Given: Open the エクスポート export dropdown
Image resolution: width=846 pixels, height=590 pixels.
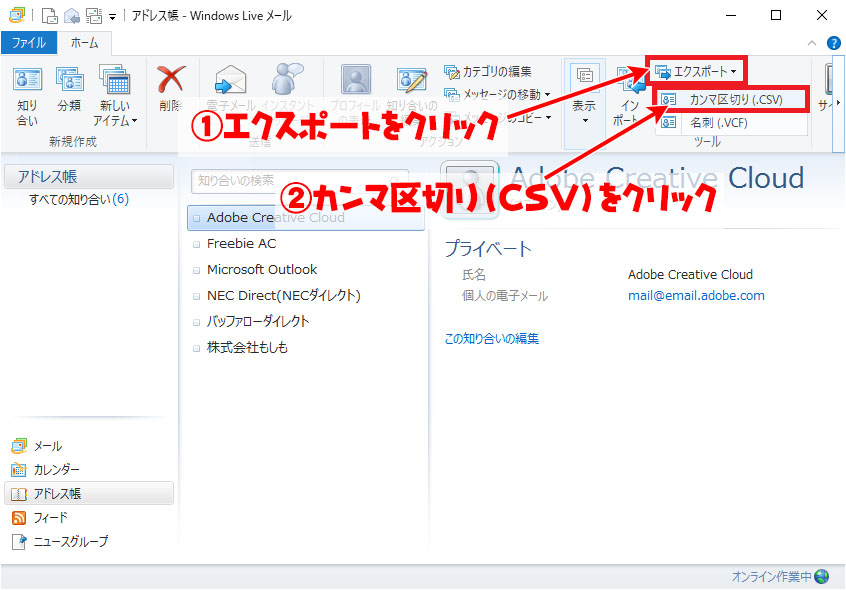Looking at the screenshot, I should [x=695, y=71].
